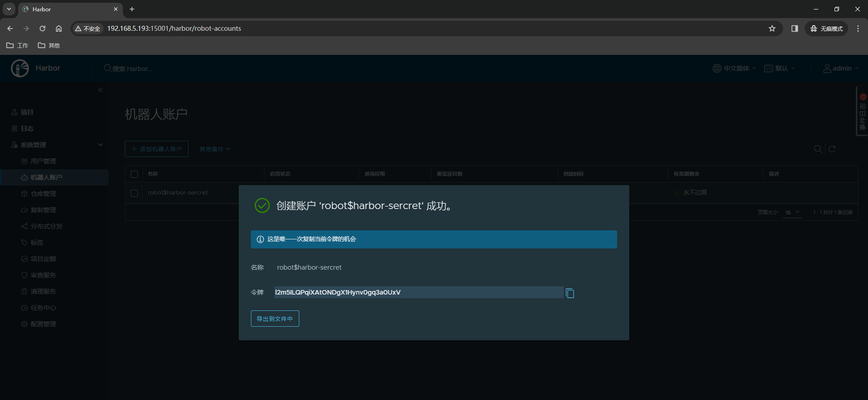Click the 导出到文件中 export button
The height and width of the screenshot is (400, 868).
[275, 319]
